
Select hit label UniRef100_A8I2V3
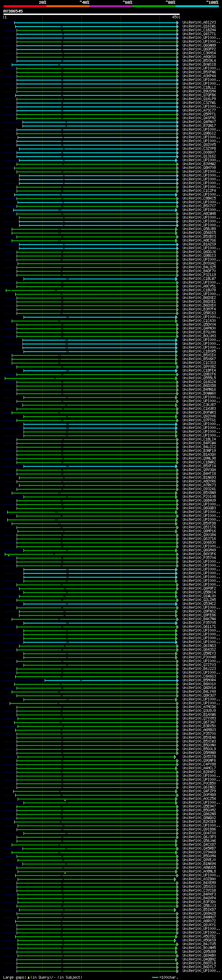click(x=199, y=23)
